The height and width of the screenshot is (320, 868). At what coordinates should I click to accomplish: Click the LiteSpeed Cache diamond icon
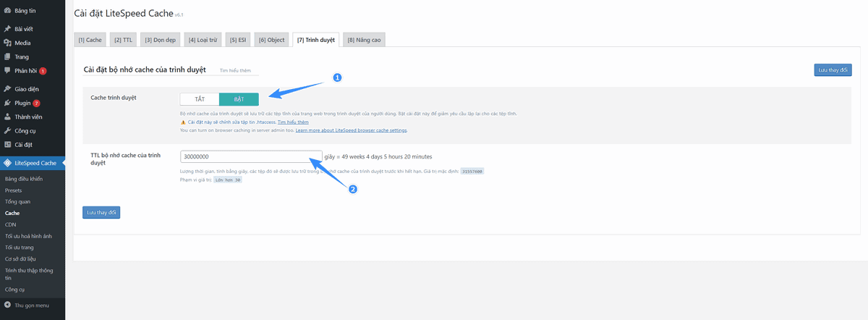tap(7, 163)
